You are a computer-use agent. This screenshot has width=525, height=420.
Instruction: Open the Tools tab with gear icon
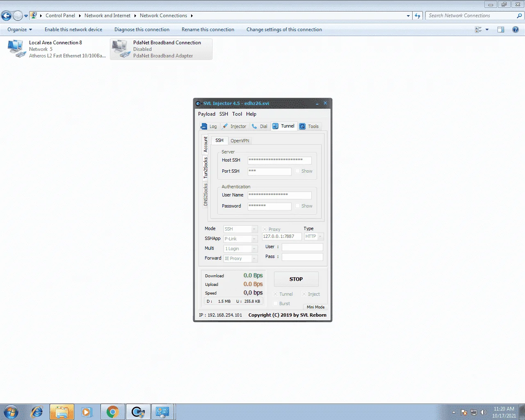click(309, 126)
